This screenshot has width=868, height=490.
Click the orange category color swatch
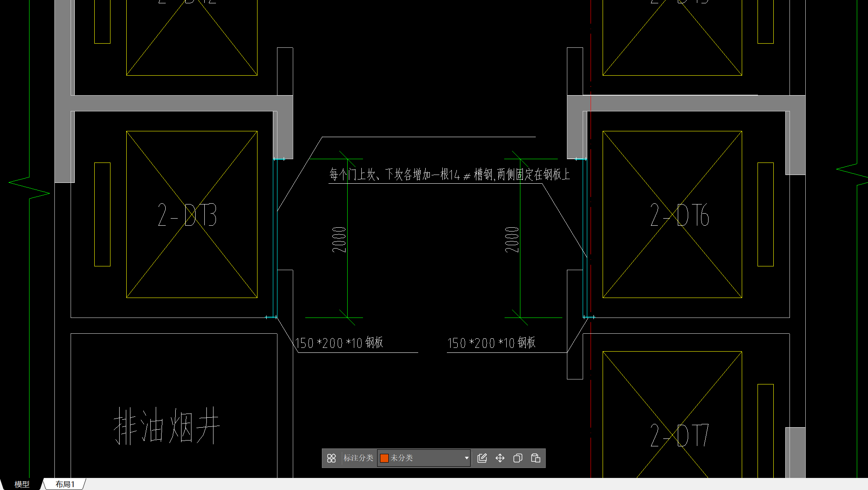pos(384,458)
